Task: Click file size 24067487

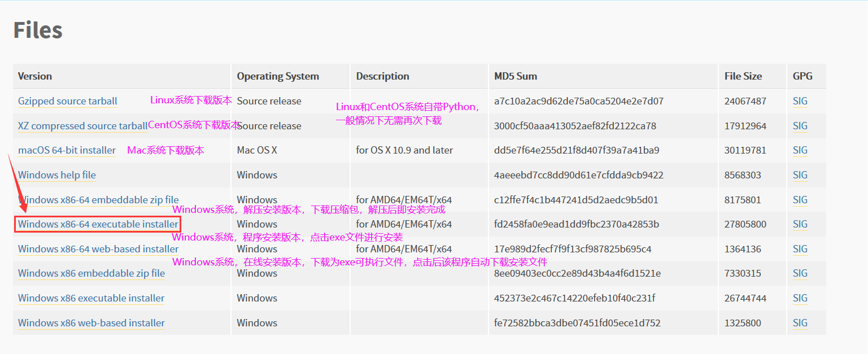Action: pos(745,102)
